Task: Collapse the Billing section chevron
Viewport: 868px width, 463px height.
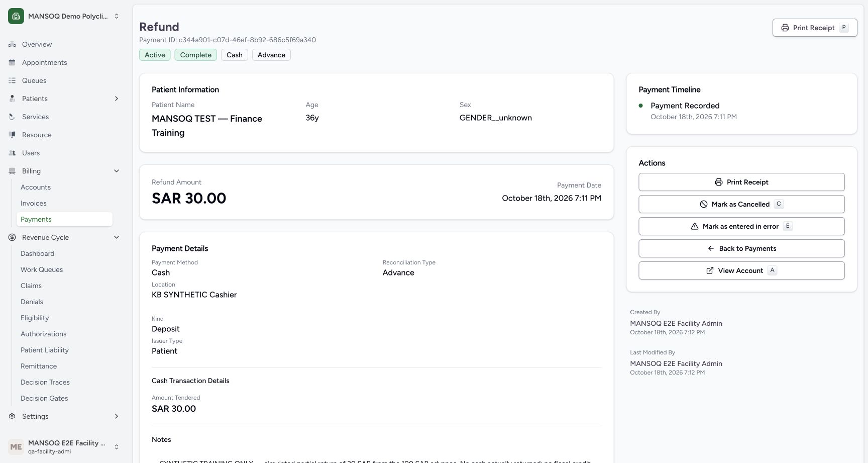Action: coord(117,171)
